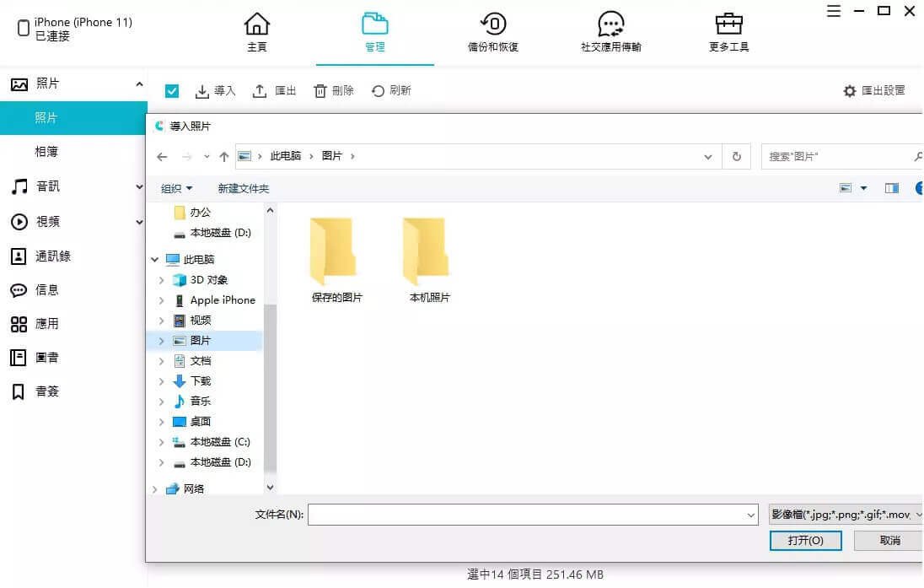Viewport: 924px width, 588px height.
Task: Expand the 音訊 sidebar section
Action: click(139, 187)
